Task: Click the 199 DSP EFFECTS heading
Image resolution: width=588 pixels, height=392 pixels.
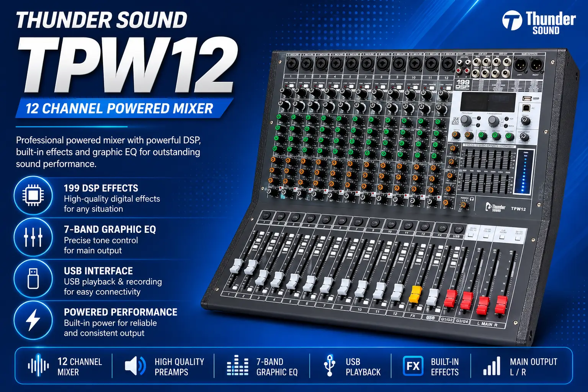Action: [101, 188]
